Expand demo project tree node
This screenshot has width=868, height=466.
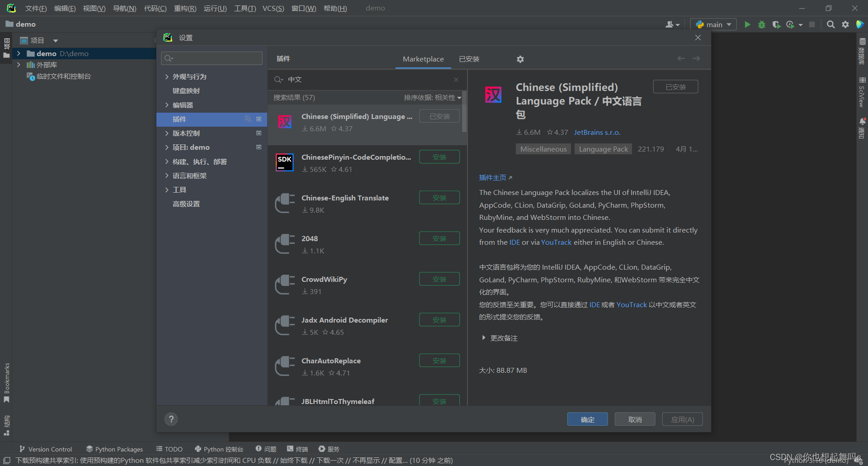(19, 53)
